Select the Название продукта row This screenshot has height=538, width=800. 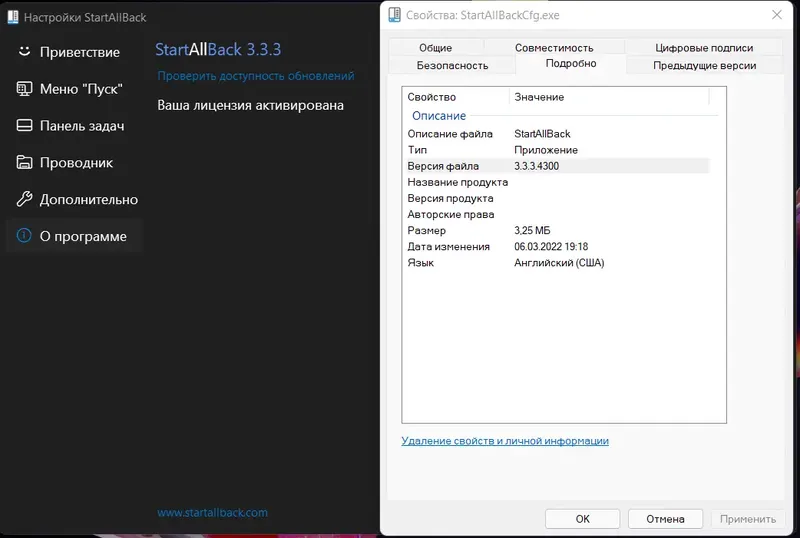[558, 182]
